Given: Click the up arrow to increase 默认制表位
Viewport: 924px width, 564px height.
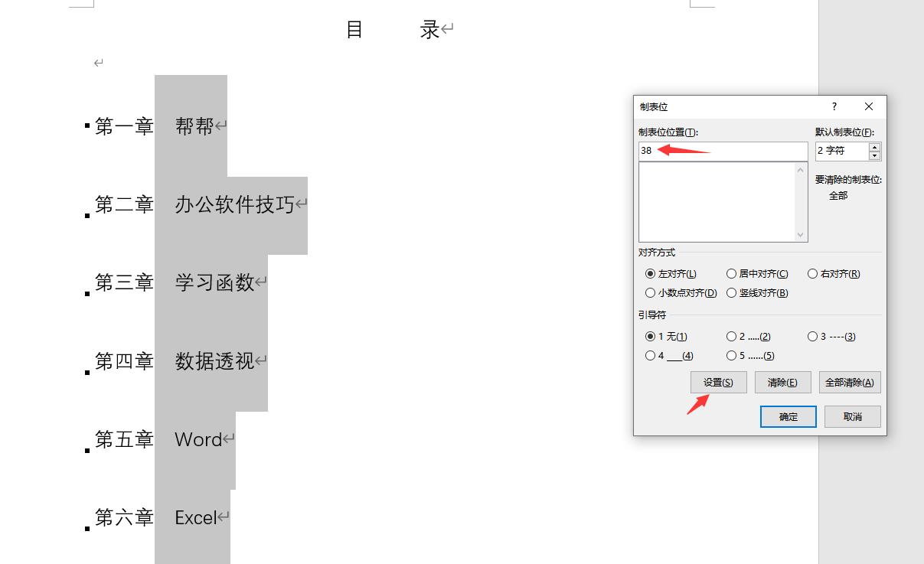Looking at the screenshot, I should (873, 147).
